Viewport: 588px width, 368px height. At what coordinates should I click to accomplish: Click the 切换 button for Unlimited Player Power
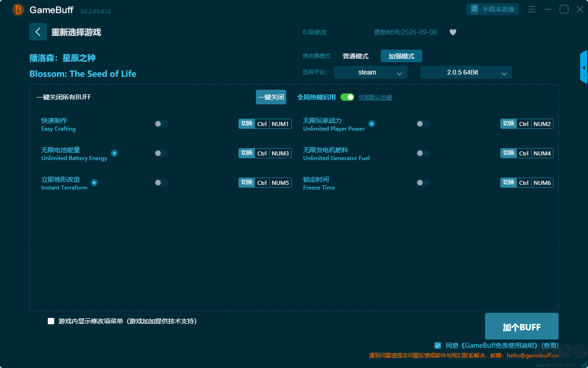coord(509,124)
